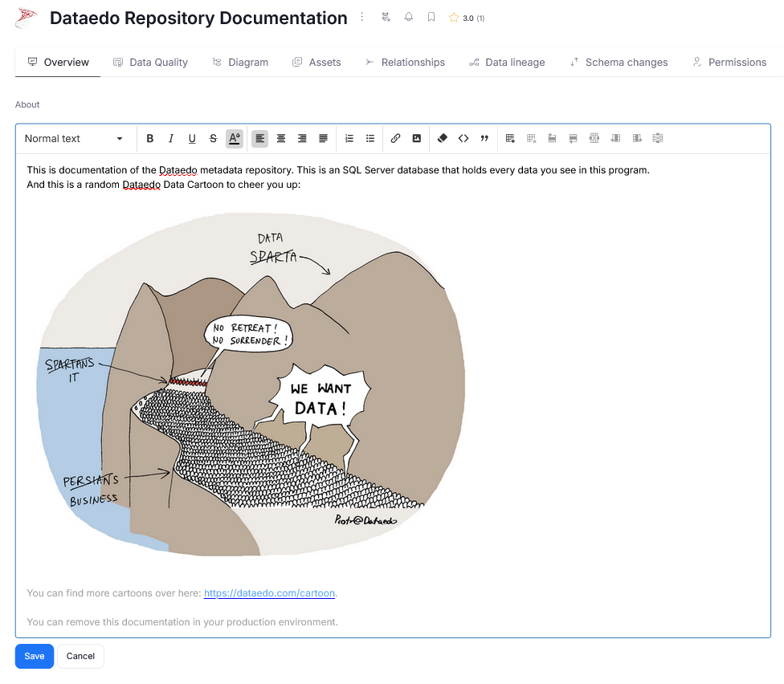Open the three-dot more options menu
Image resolution: width=784 pixels, height=684 pixels.
pyautogui.click(x=362, y=17)
